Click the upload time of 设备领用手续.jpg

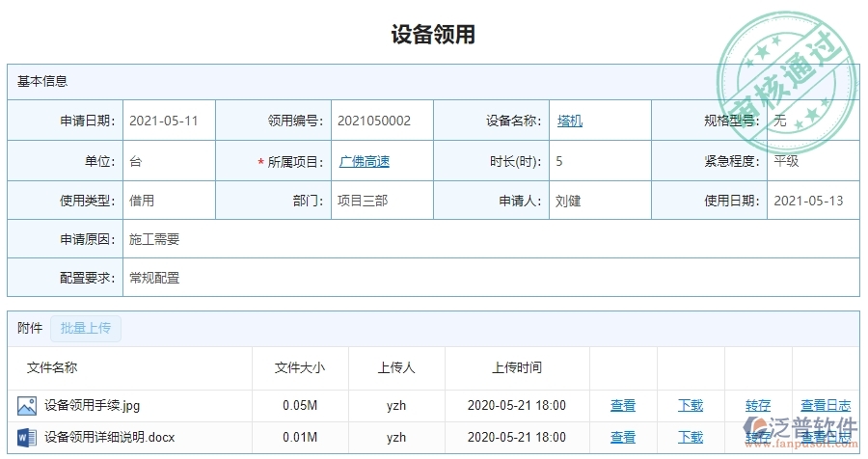point(517,406)
